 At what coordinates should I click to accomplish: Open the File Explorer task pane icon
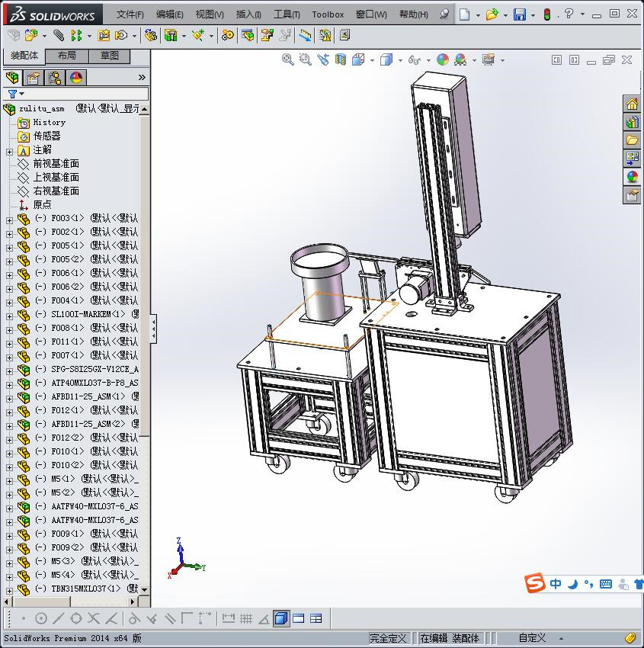[x=632, y=140]
